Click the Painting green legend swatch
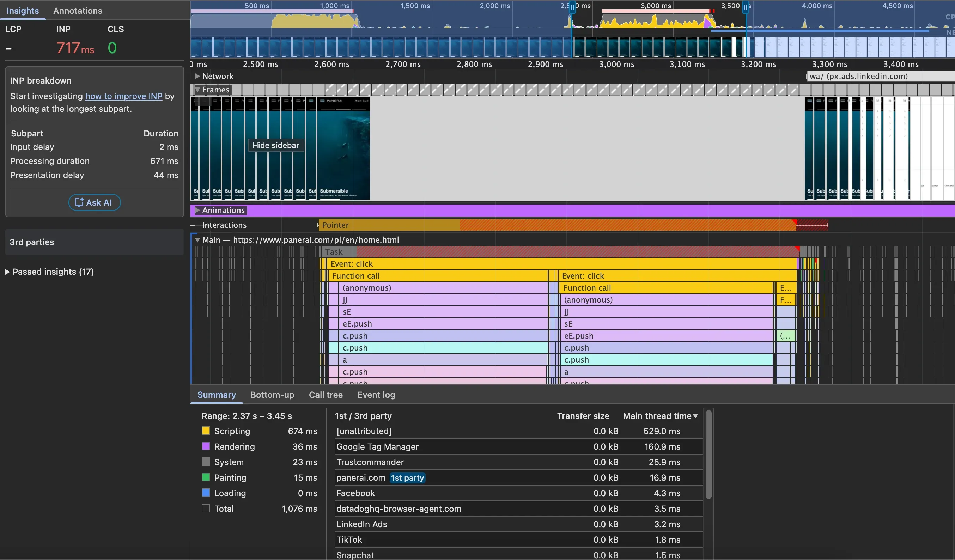Image resolution: width=955 pixels, height=560 pixels. coord(206,477)
